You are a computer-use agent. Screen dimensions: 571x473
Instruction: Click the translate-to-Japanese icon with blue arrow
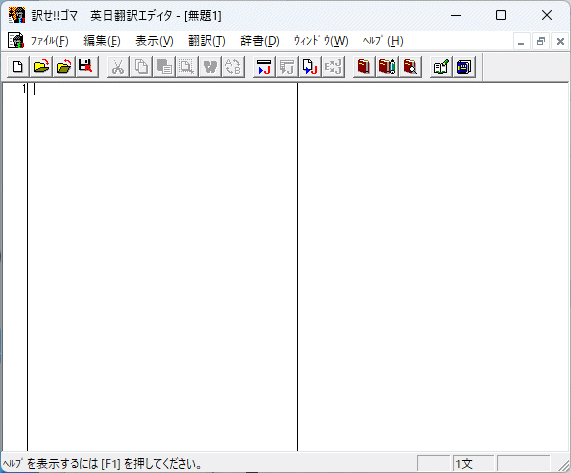pos(264,67)
